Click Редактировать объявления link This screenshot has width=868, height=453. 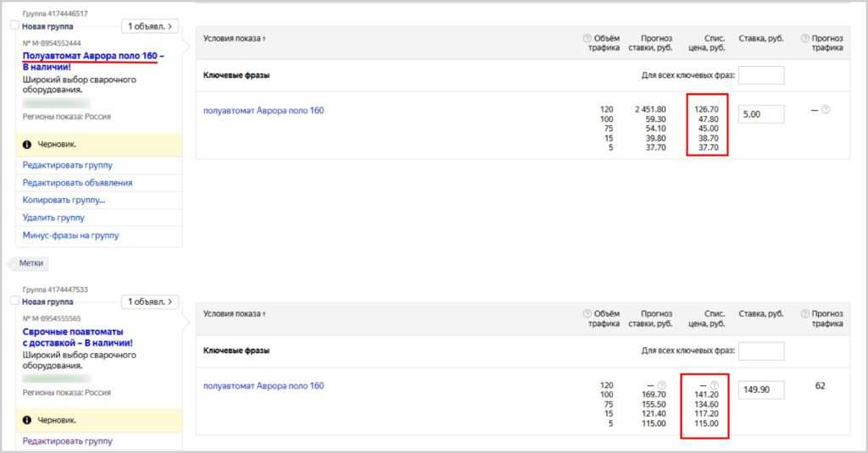(77, 183)
